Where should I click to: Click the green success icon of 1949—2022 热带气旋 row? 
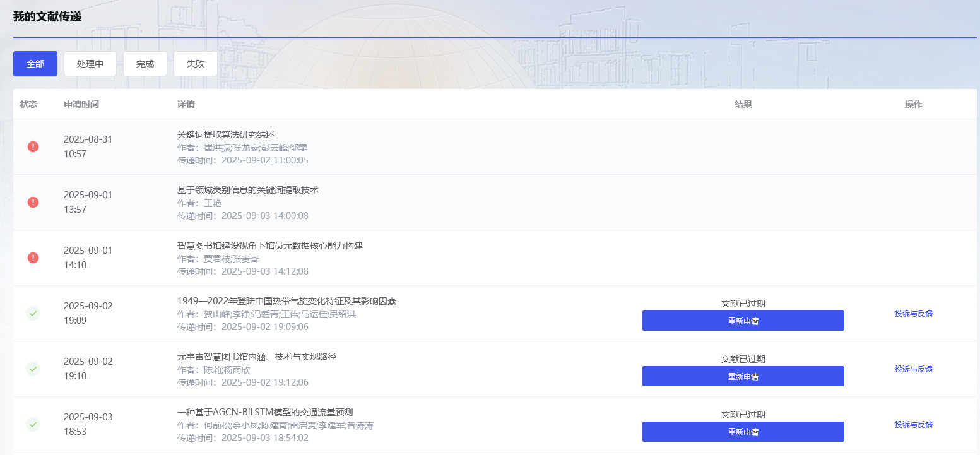[x=33, y=313]
